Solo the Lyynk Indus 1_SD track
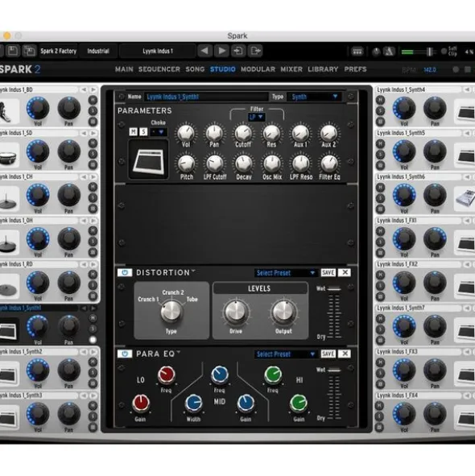The image size is (475, 476). [93, 154]
